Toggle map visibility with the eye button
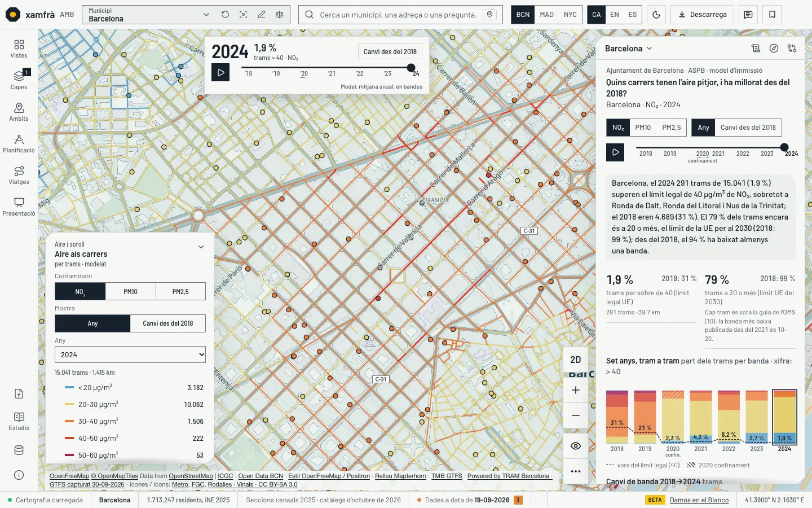The height and width of the screenshot is (508, 812). pyautogui.click(x=576, y=446)
